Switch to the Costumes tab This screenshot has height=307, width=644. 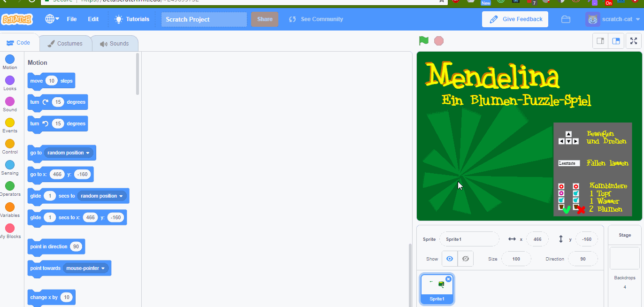pyautogui.click(x=65, y=44)
